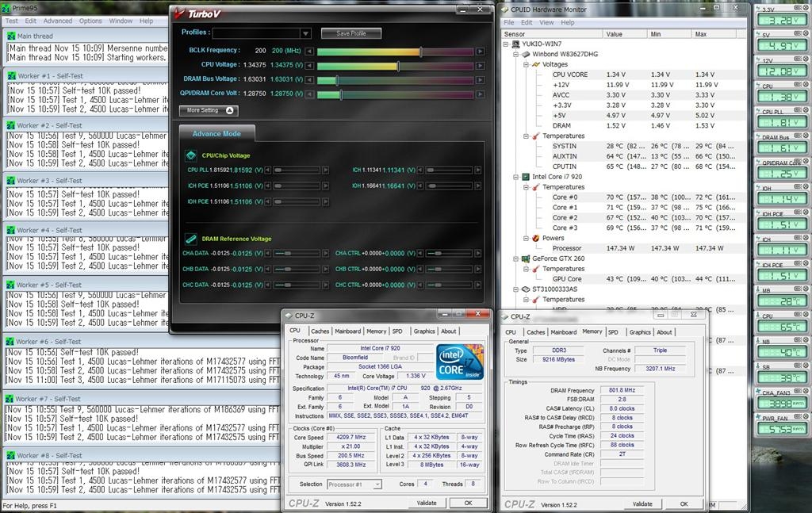
Task: Click the Worker #4 Self-Test window icon
Action: tap(11, 230)
